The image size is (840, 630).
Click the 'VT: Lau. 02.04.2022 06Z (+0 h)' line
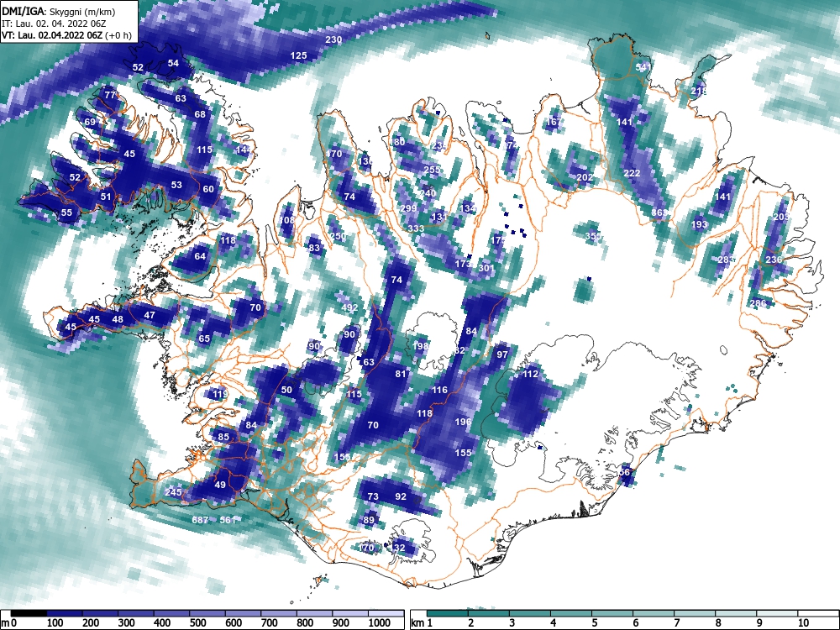66,35
